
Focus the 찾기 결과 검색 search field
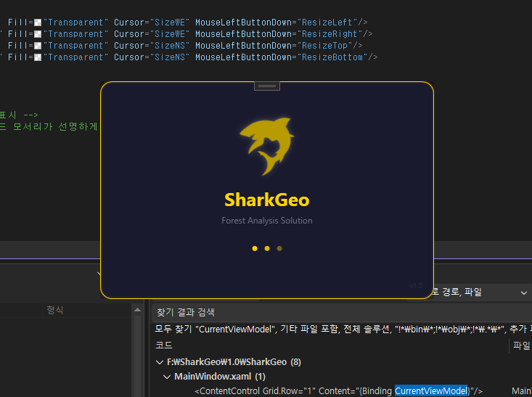tap(342, 312)
